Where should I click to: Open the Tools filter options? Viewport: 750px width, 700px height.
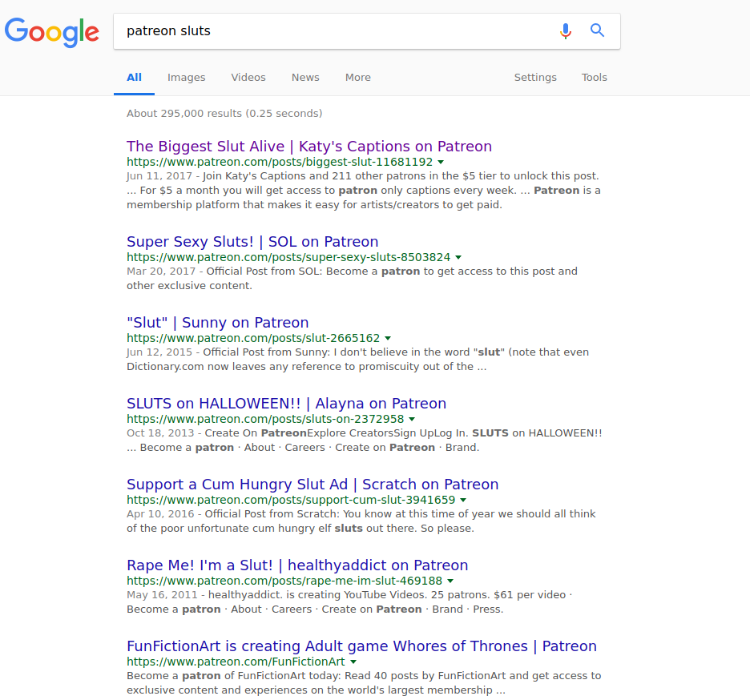[594, 78]
